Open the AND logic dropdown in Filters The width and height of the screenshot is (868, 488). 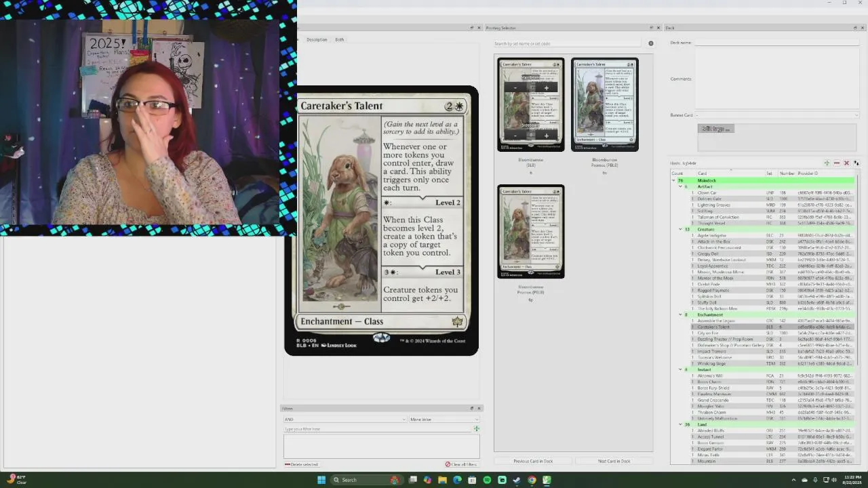[x=345, y=420]
